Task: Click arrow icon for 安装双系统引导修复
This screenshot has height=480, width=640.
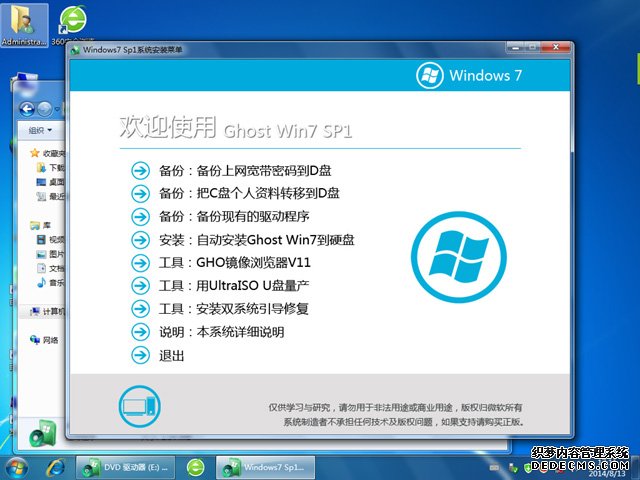Action: (140, 309)
